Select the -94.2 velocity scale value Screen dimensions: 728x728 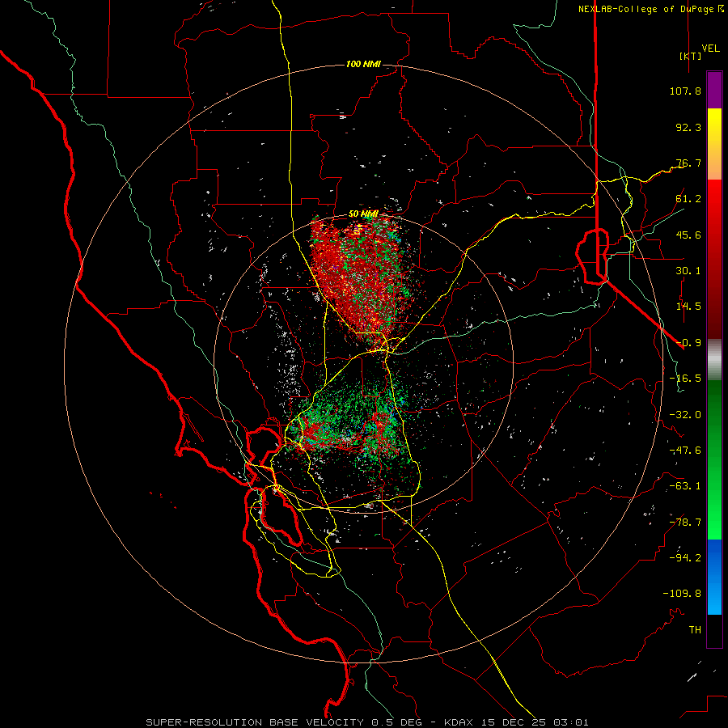pyautogui.click(x=685, y=557)
